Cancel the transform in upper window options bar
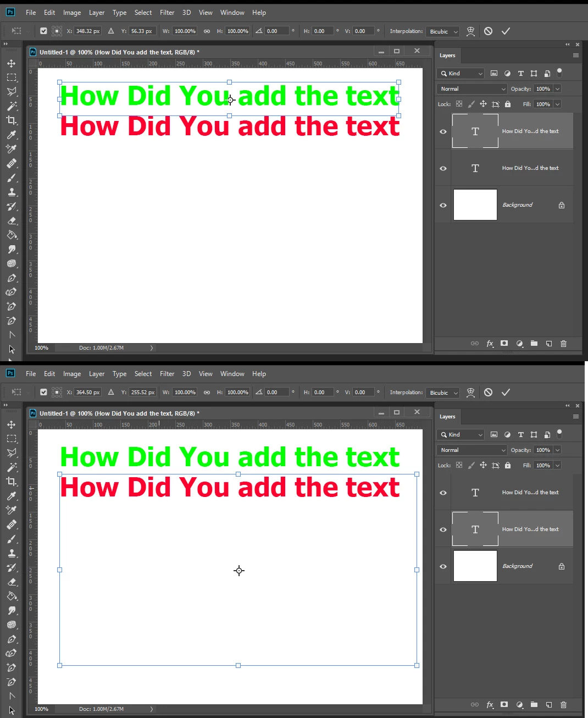 pos(488,31)
